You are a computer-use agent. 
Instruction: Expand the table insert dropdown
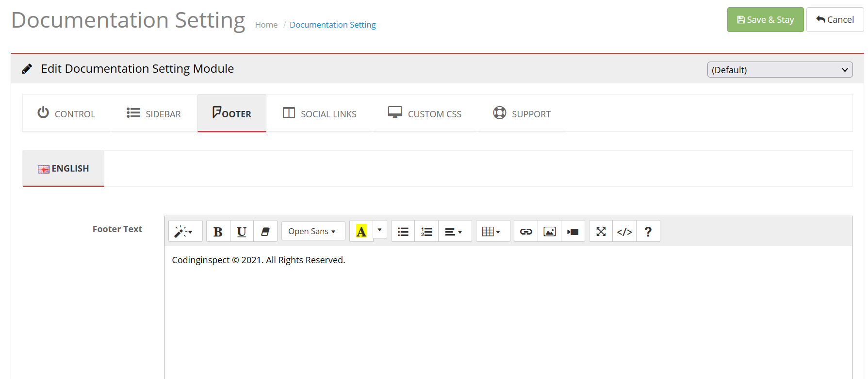point(492,232)
